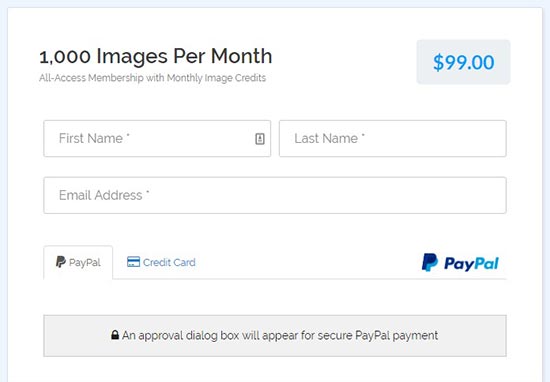The height and width of the screenshot is (382, 550).
Task: Click the PayPal logo icon in PayPal tab
Action: coord(61,262)
